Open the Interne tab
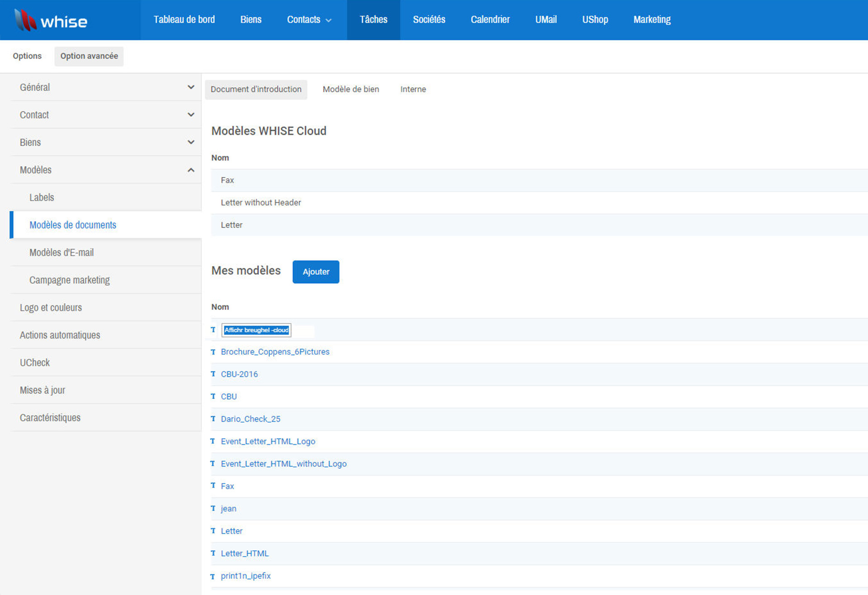This screenshot has height=595, width=868. [x=413, y=90]
